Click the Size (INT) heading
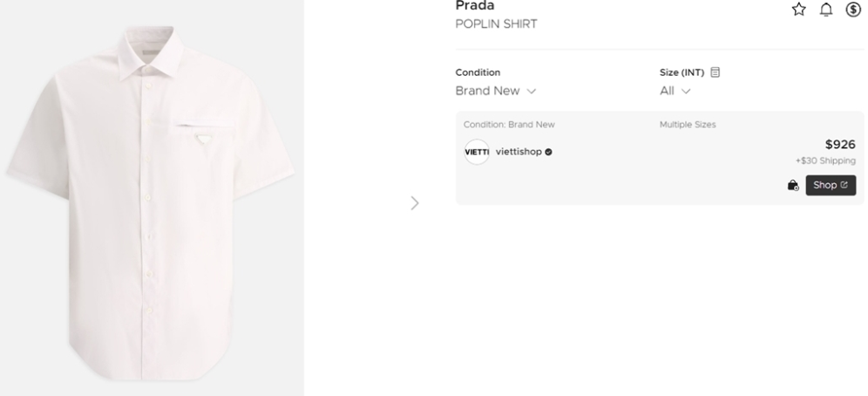This screenshot has width=868, height=396. click(682, 72)
